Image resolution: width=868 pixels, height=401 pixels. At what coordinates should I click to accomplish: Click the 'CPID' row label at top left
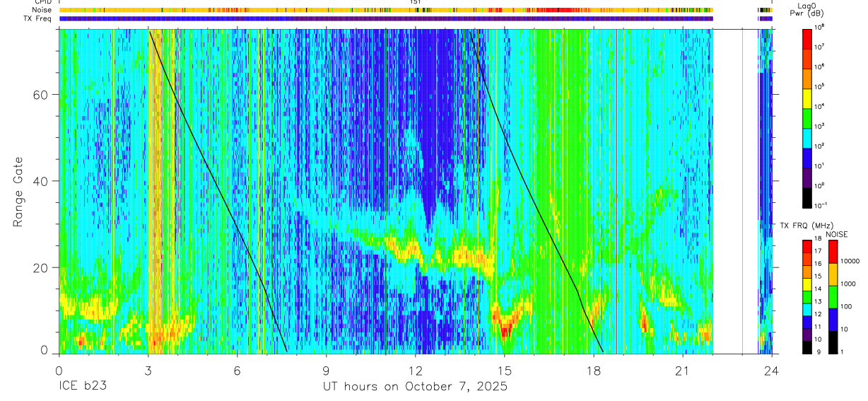(x=42, y=2)
